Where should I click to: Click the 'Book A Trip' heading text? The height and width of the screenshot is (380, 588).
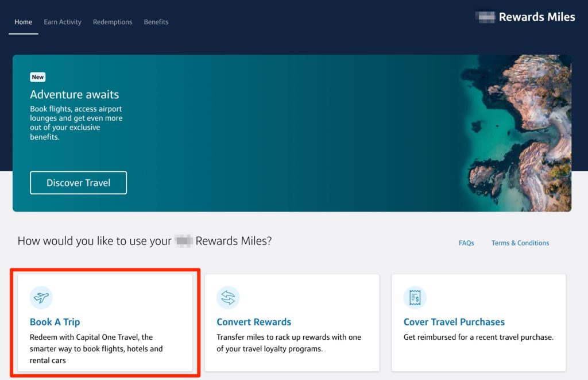[x=53, y=322]
